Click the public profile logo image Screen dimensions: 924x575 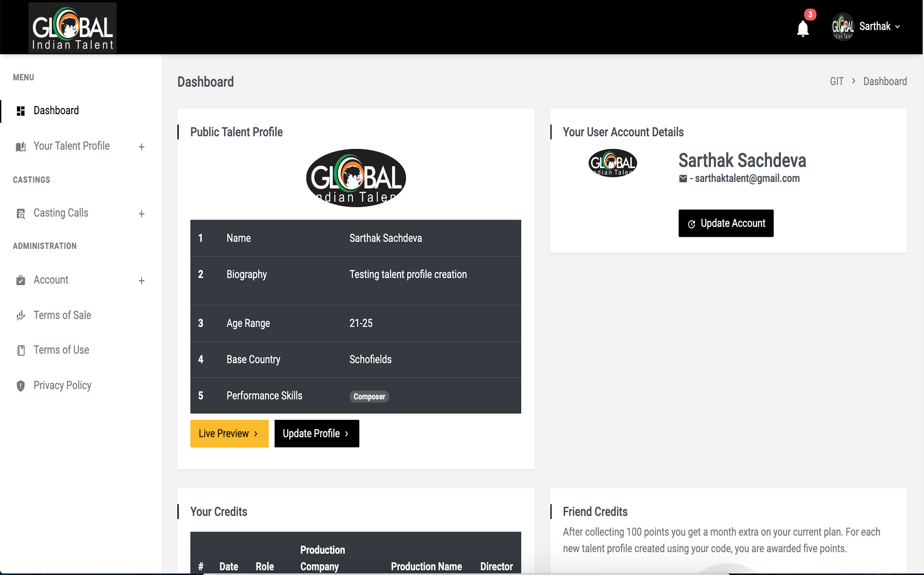pos(355,178)
